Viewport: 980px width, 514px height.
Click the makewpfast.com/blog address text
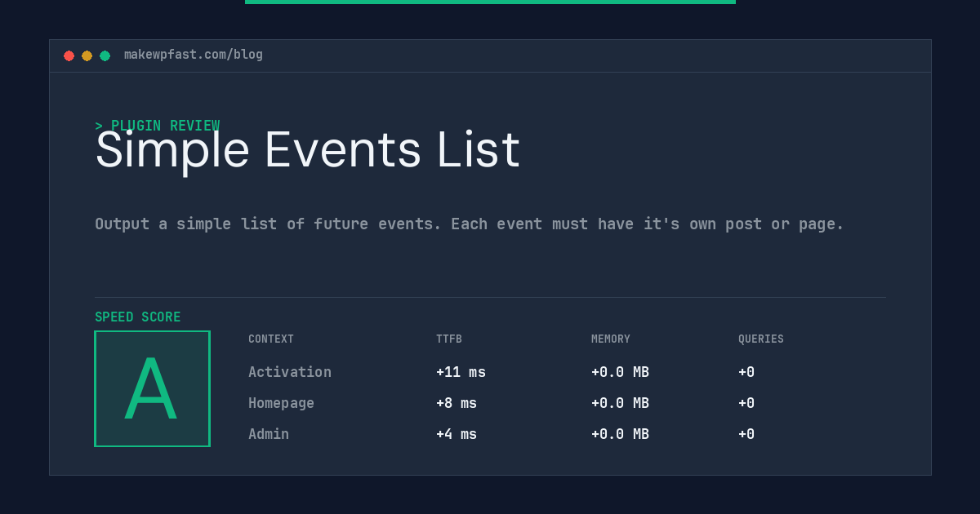click(194, 55)
